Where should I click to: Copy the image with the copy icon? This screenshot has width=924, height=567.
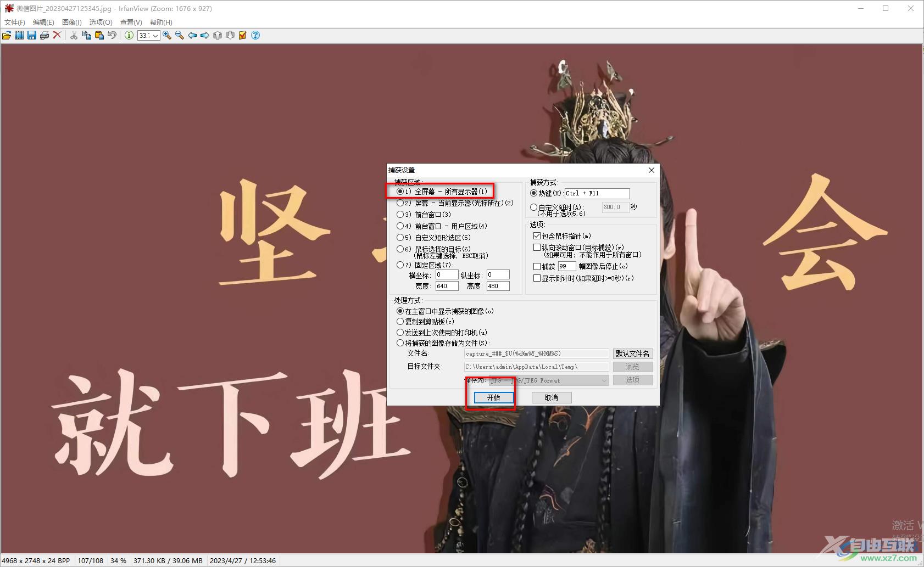(x=86, y=35)
